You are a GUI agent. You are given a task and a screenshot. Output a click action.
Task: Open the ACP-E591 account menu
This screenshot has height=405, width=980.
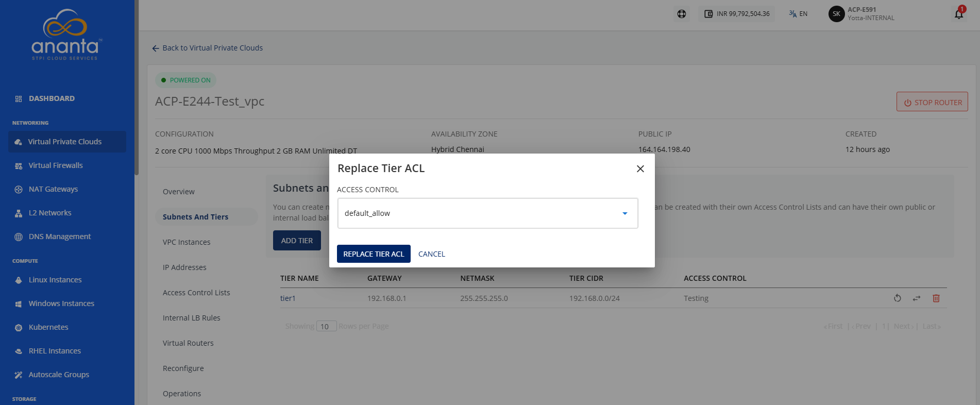[862, 14]
